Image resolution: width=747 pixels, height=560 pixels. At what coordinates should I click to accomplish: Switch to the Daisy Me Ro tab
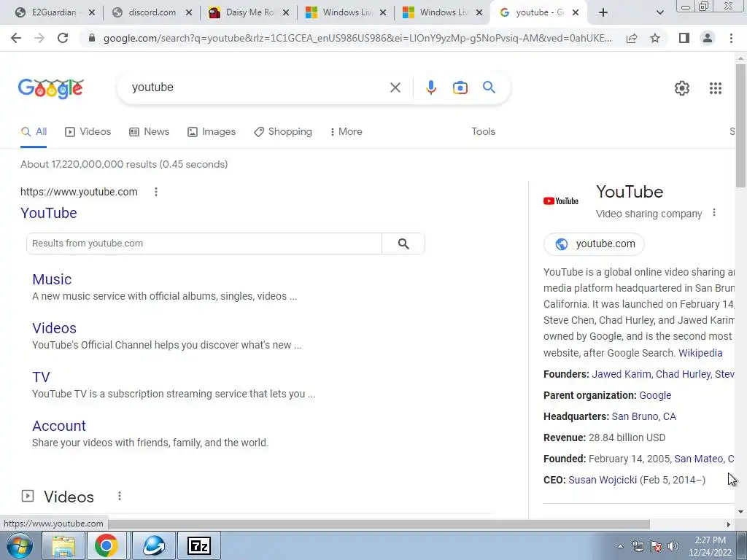[249, 12]
